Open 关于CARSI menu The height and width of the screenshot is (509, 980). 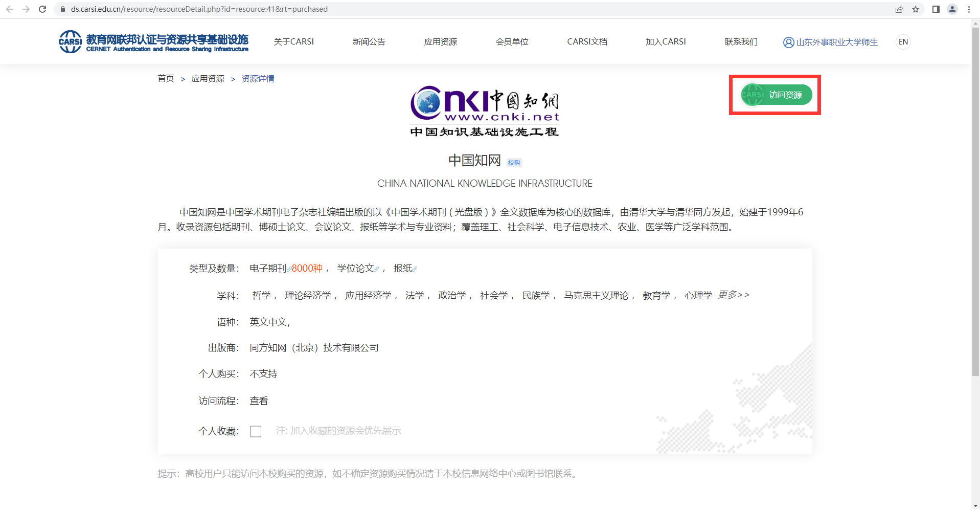tap(294, 42)
